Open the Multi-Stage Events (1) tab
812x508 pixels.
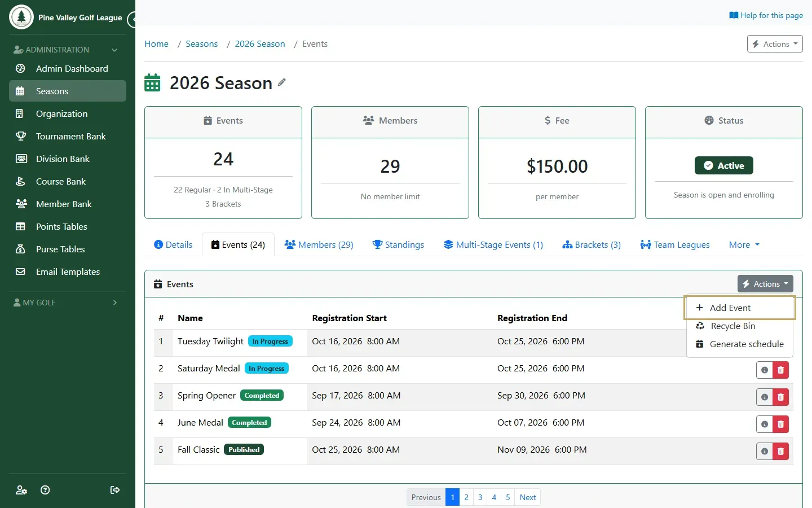coord(493,244)
